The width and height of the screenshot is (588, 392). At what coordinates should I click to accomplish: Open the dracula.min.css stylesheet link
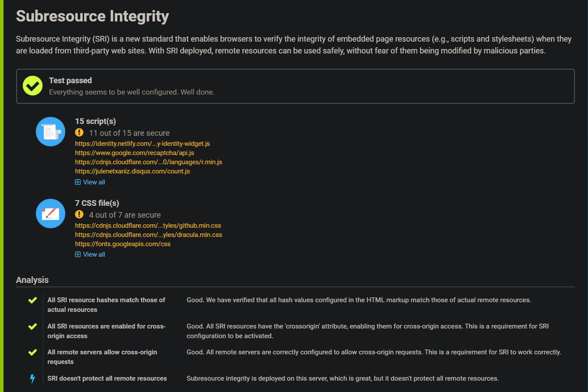pyautogui.click(x=148, y=235)
